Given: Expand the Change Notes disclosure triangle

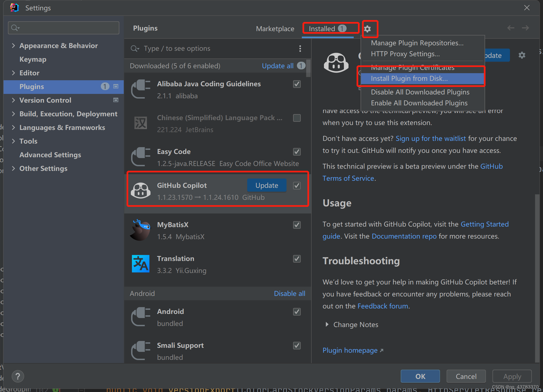Looking at the screenshot, I should point(327,325).
